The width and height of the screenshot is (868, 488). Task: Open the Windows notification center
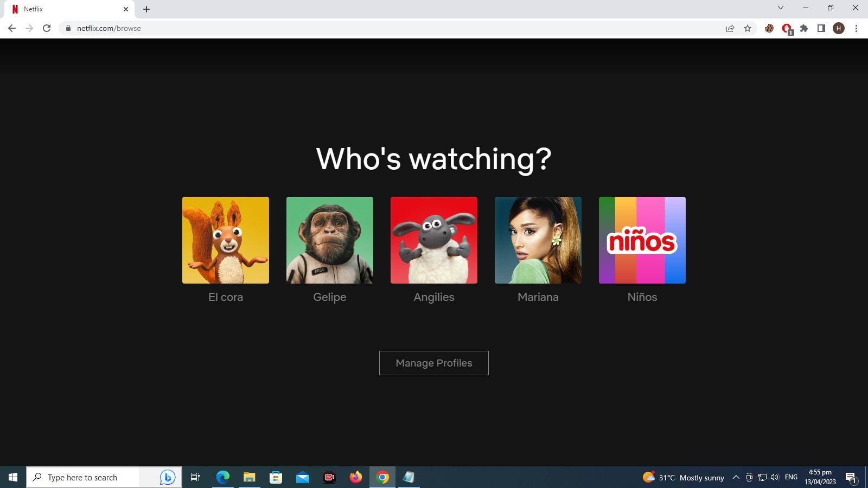(x=851, y=477)
